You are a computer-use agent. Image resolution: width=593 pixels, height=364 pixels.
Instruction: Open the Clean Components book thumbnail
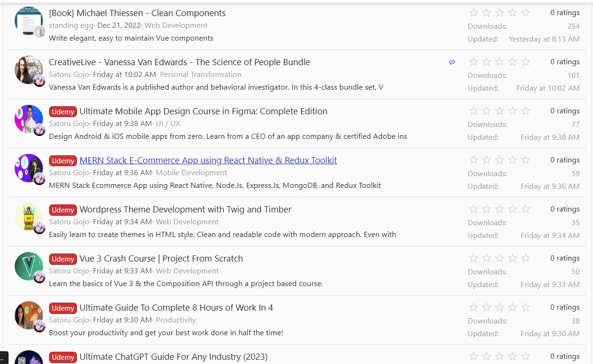[29, 21]
